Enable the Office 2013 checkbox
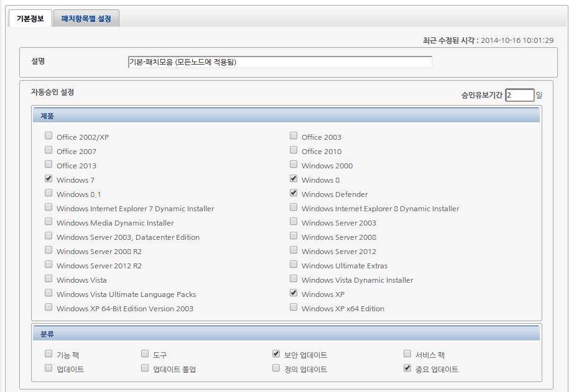574x392 pixels. click(x=48, y=164)
